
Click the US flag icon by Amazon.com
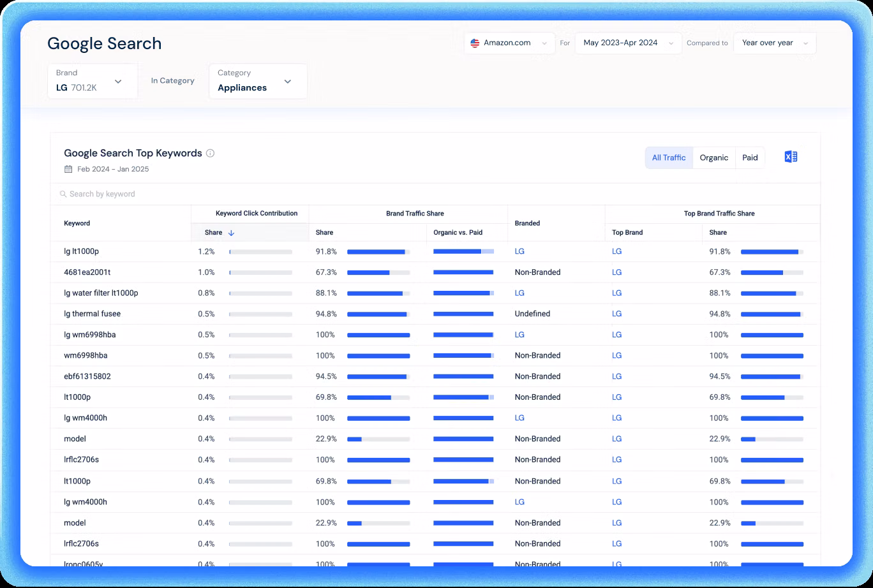(x=475, y=43)
